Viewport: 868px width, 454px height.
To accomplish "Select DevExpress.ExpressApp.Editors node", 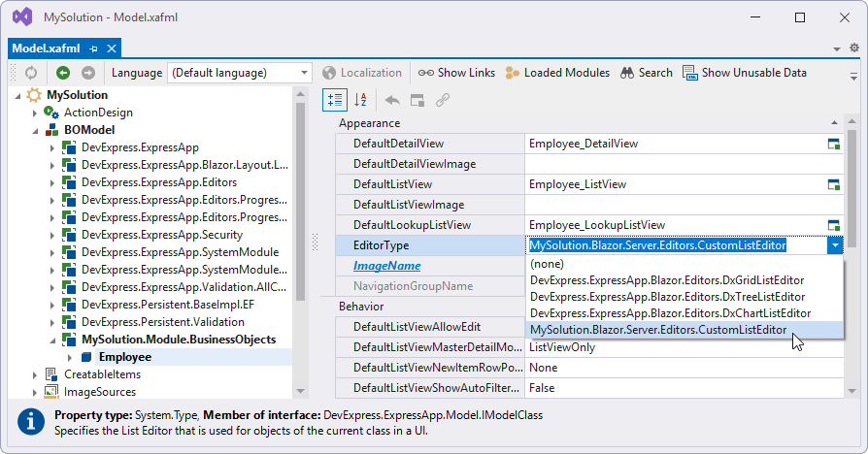I will pos(159,182).
